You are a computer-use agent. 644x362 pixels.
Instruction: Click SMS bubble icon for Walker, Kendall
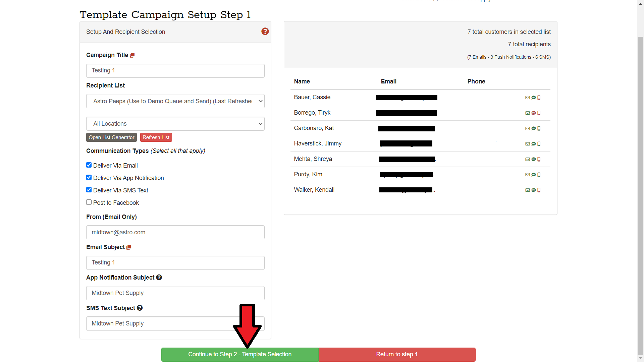pos(533,190)
